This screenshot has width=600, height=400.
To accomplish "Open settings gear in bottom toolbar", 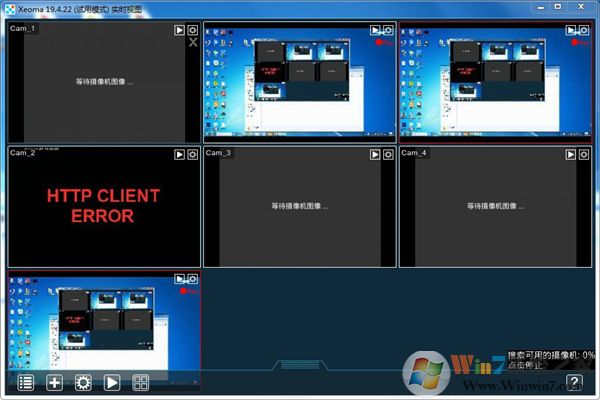I will [84, 382].
